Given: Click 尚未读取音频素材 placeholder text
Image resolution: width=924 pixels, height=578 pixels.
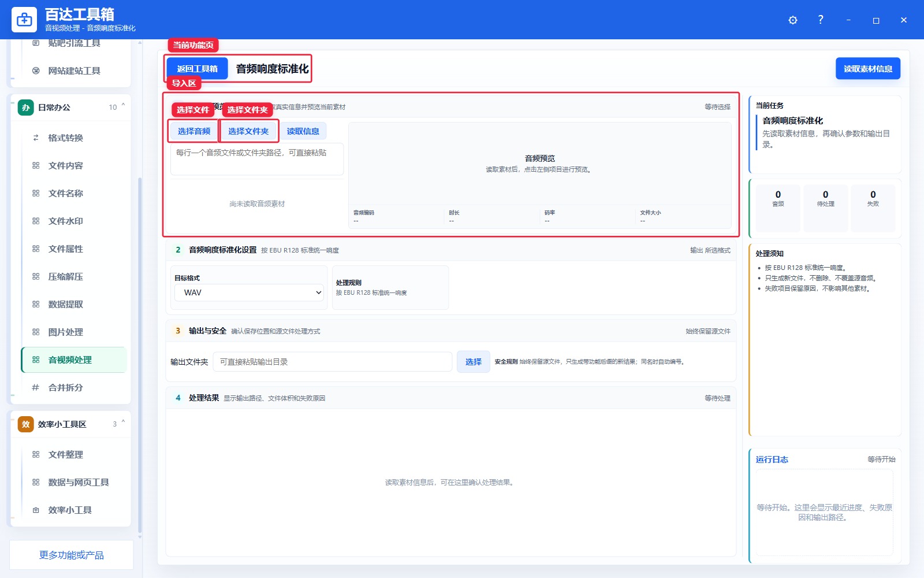Looking at the screenshot, I should 257,204.
